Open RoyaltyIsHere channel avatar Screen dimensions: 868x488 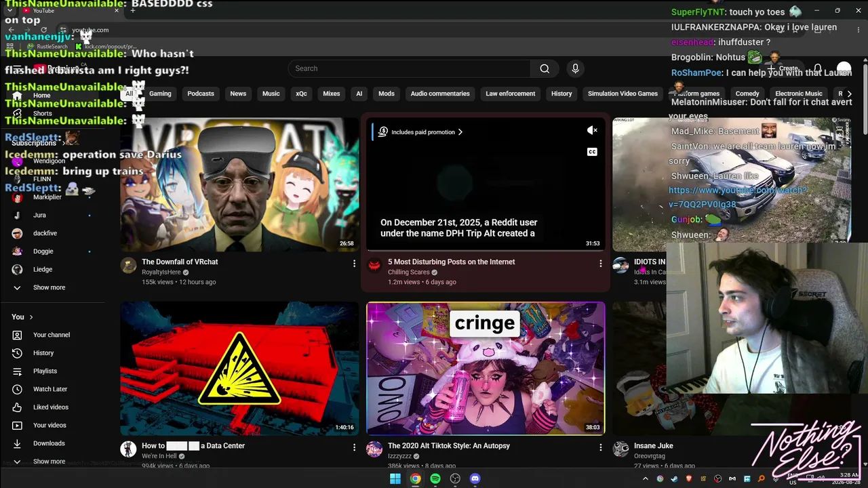click(x=128, y=265)
